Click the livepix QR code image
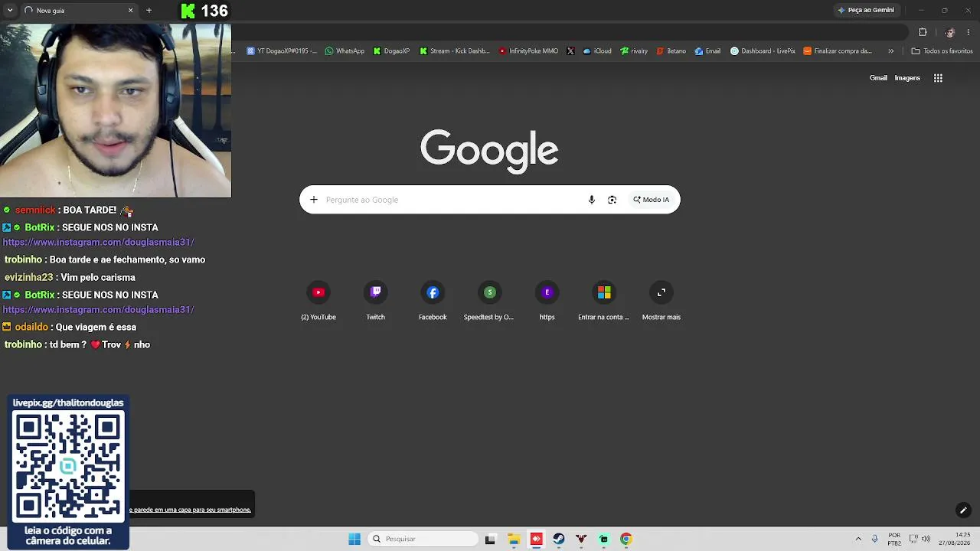This screenshot has width=980, height=551. (x=68, y=466)
